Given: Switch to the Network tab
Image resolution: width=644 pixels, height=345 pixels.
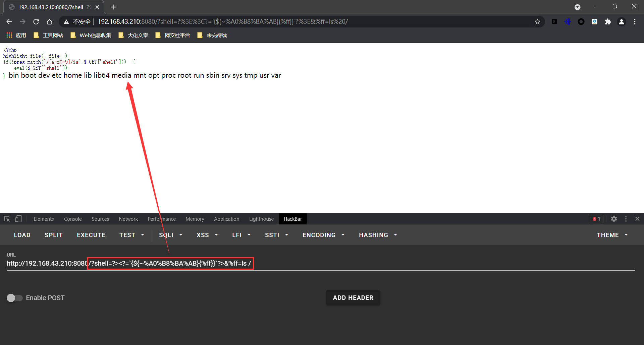Looking at the screenshot, I should tap(128, 219).
